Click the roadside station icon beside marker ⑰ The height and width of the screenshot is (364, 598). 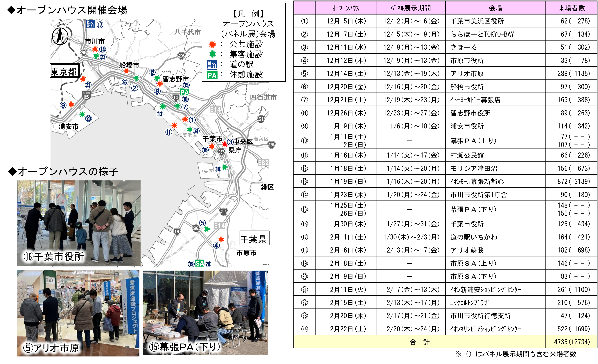coord(90,24)
